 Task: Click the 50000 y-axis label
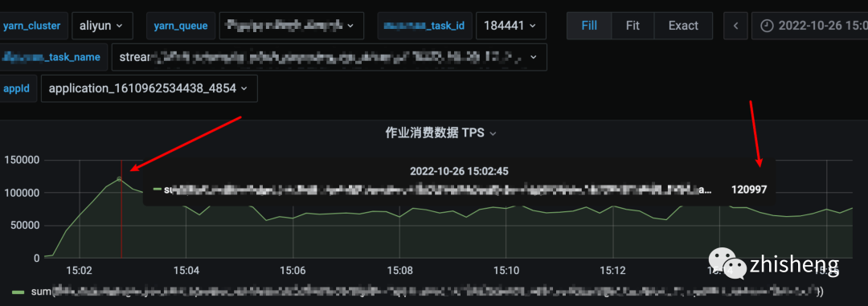tap(25, 225)
